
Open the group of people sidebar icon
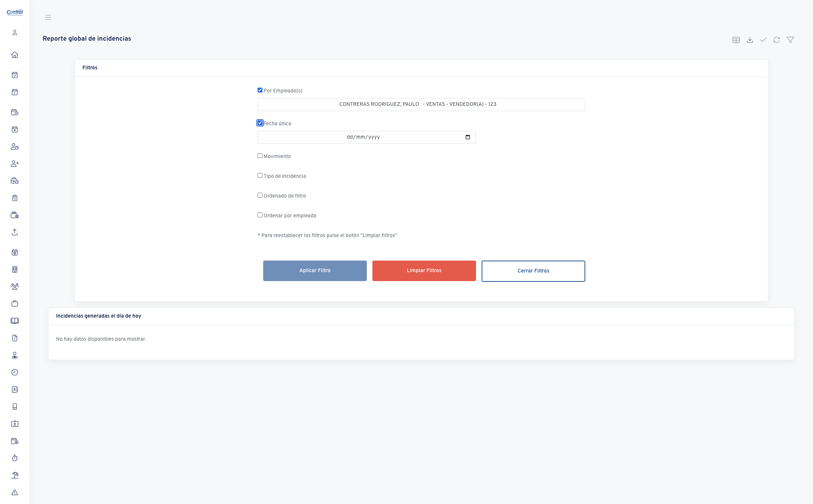[15, 287]
